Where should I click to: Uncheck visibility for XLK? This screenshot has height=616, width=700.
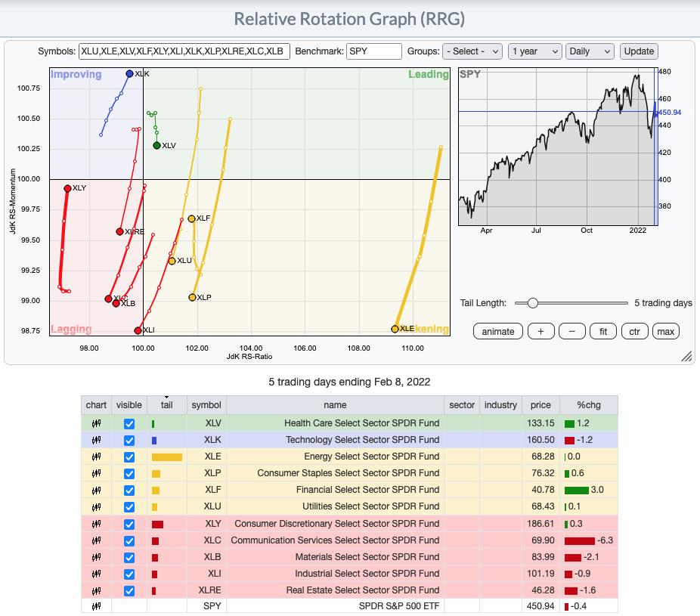pos(129,440)
